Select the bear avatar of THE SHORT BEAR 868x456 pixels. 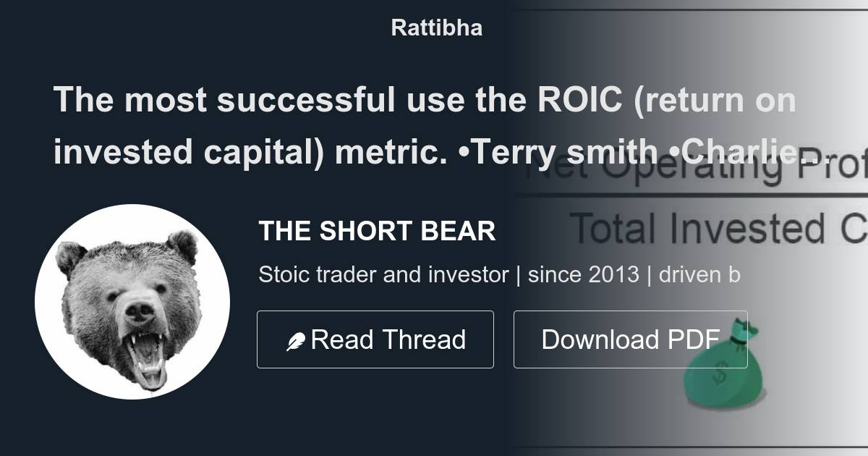click(x=137, y=302)
